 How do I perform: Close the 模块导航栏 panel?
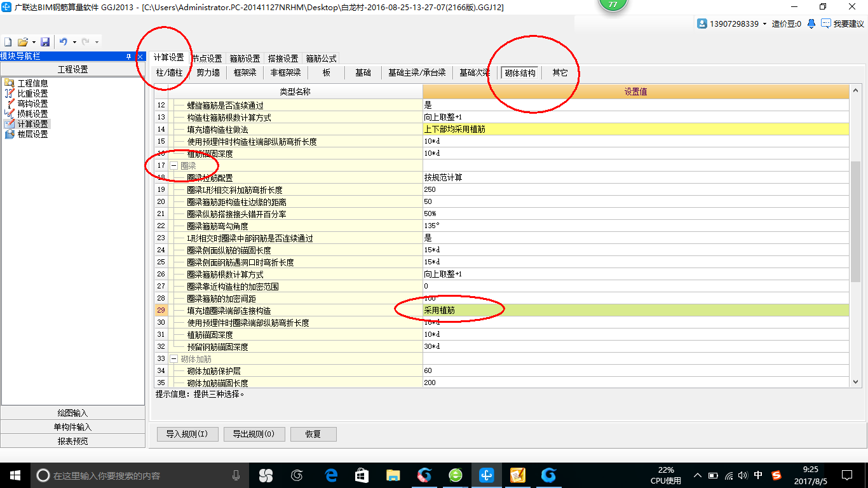140,57
